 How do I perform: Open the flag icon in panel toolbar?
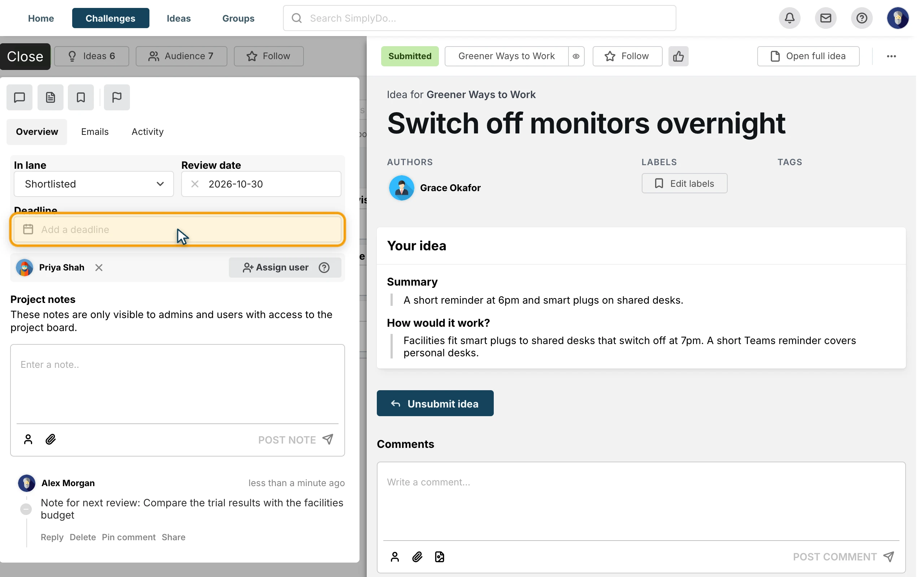pyautogui.click(x=117, y=97)
